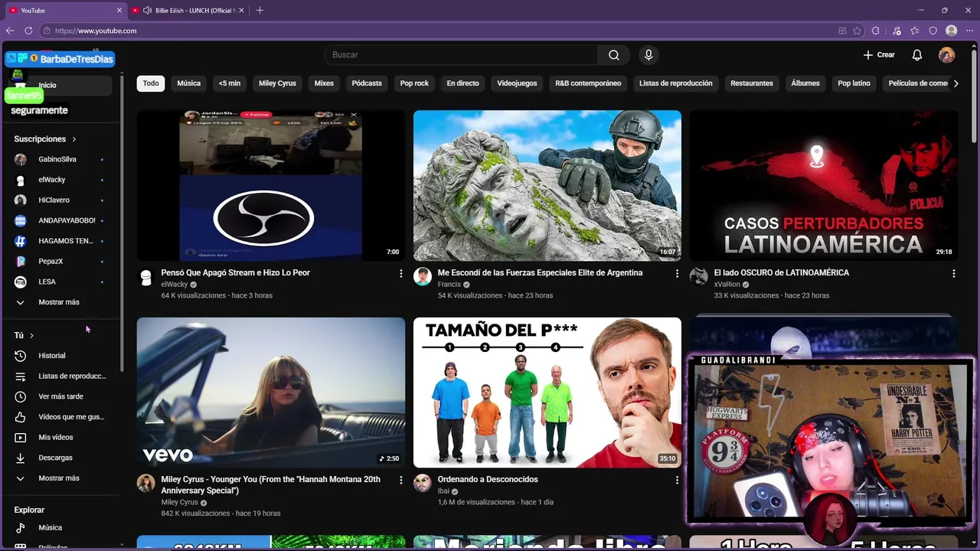Image resolution: width=980 pixels, height=551 pixels.
Task: Select the Pop latino filter chip
Action: 854,83
